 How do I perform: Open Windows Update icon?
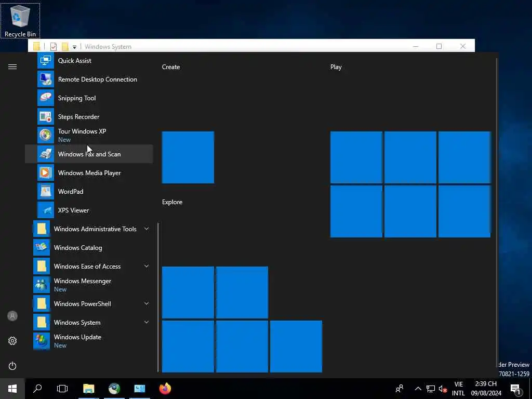(42, 341)
